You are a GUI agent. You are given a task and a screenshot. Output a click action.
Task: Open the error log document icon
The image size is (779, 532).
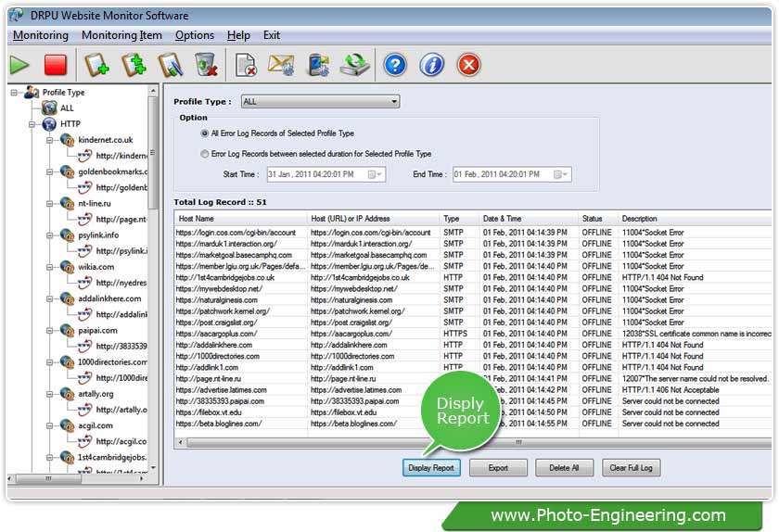(x=246, y=65)
